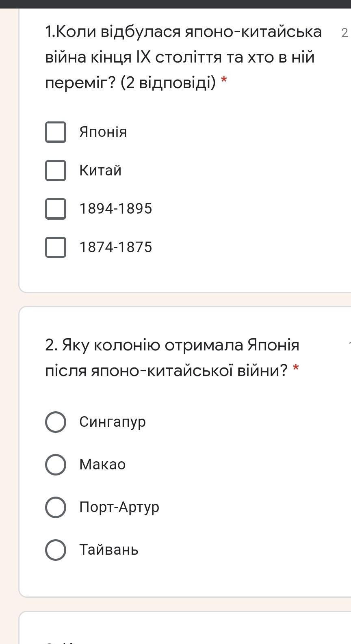Tick the "Китай" checkbox
This screenshot has width=351, height=644.
[56, 171]
